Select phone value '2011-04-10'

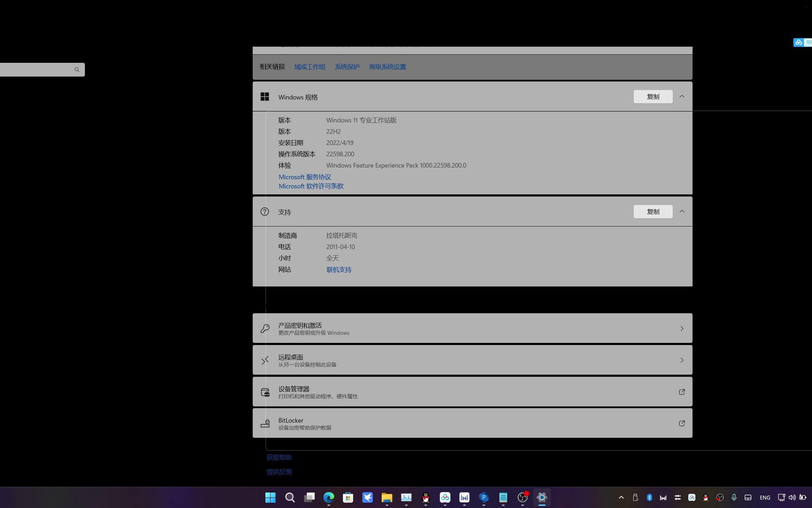coord(340,247)
